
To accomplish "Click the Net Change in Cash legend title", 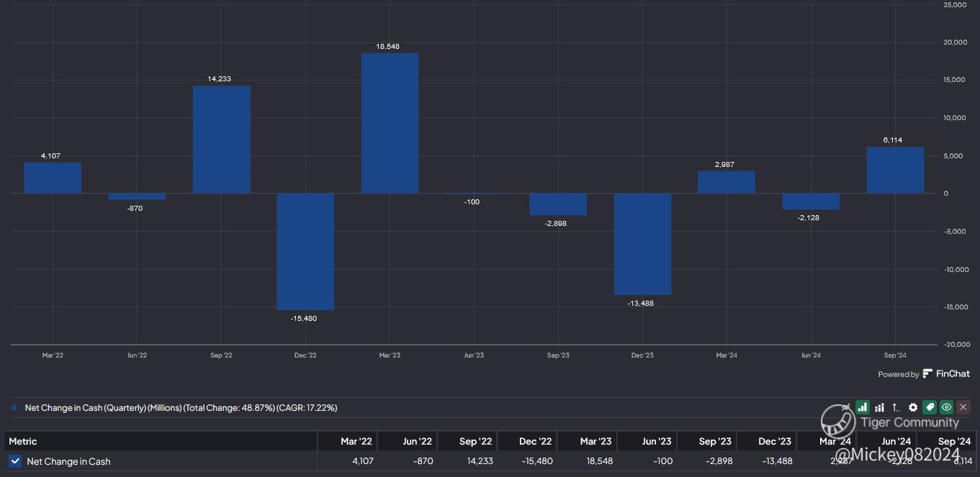I will (181, 408).
